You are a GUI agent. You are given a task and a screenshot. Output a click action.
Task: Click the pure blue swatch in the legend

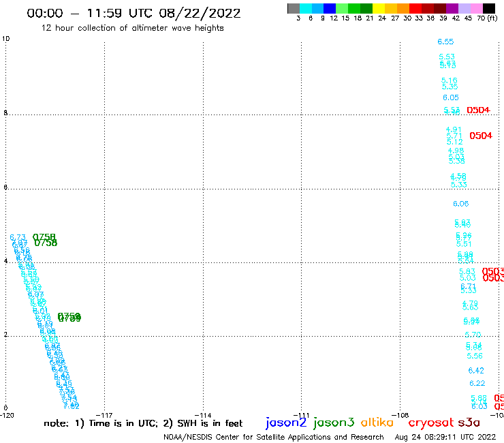click(330, 8)
